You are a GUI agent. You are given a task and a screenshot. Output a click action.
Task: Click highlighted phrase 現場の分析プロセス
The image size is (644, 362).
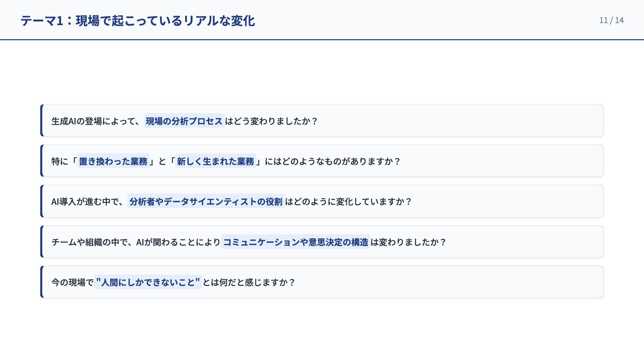tap(184, 121)
